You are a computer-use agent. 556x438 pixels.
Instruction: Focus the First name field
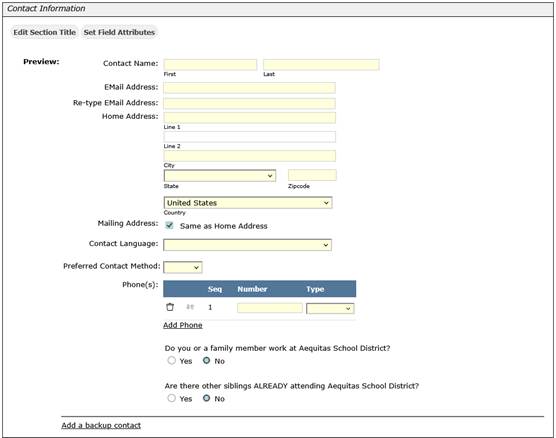point(210,65)
